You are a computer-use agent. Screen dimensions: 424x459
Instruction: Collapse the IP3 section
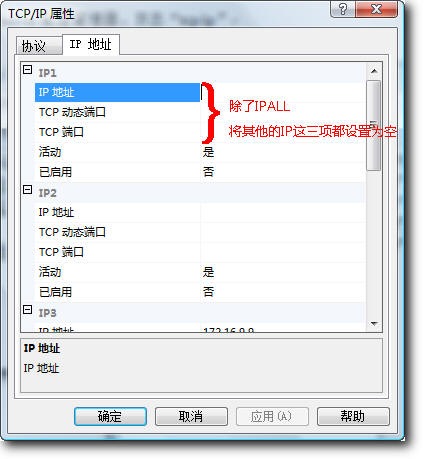click(x=28, y=310)
